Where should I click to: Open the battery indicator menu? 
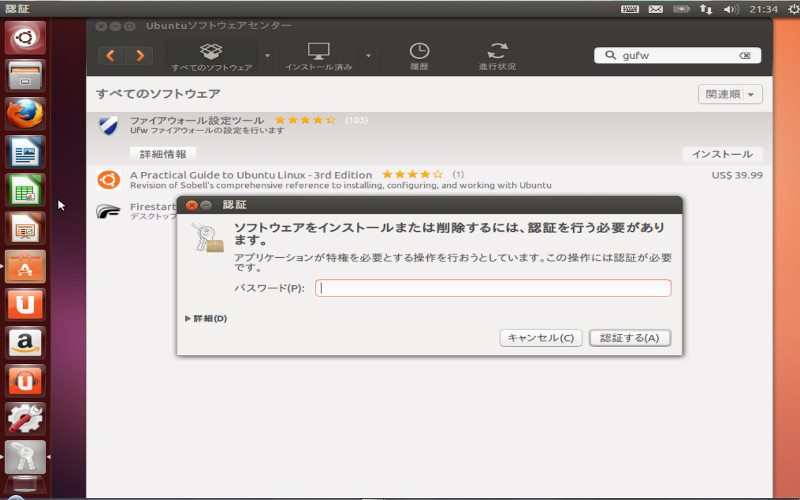coord(681,9)
